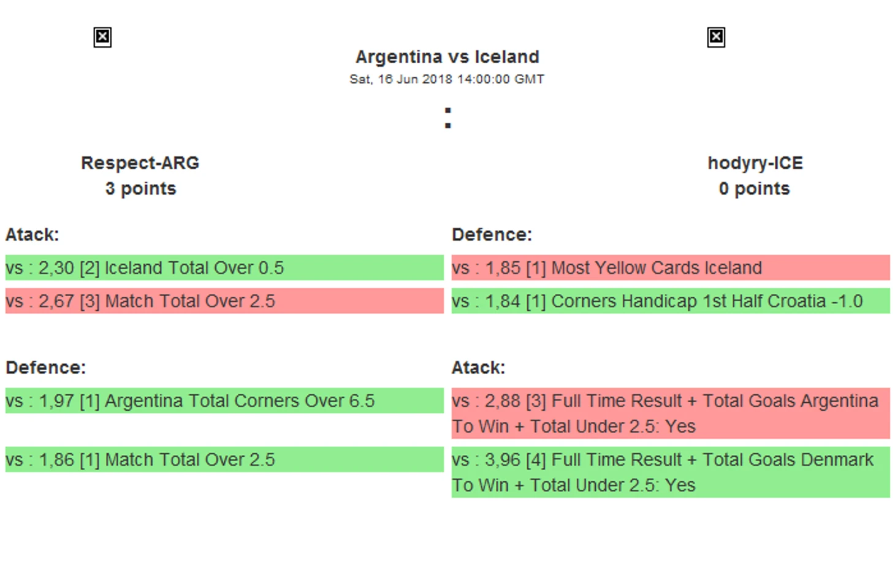Screen dimensions: 895x588
Task: Open the Argentina vs Iceland match title
Action: [x=447, y=57]
